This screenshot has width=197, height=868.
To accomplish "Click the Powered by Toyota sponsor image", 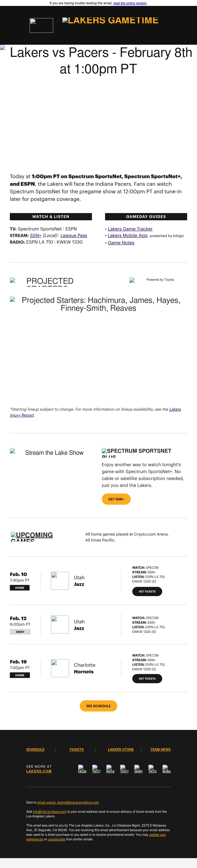I will click(158, 280).
